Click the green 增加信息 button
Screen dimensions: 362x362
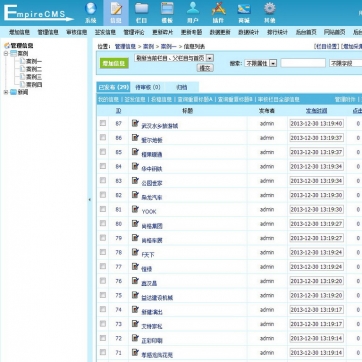[114, 63]
